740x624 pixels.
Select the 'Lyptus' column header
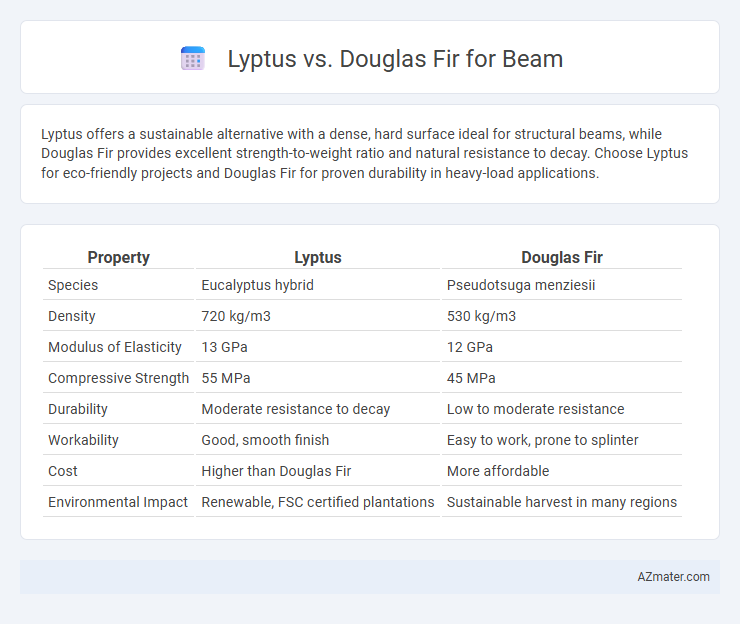pyautogui.click(x=318, y=257)
